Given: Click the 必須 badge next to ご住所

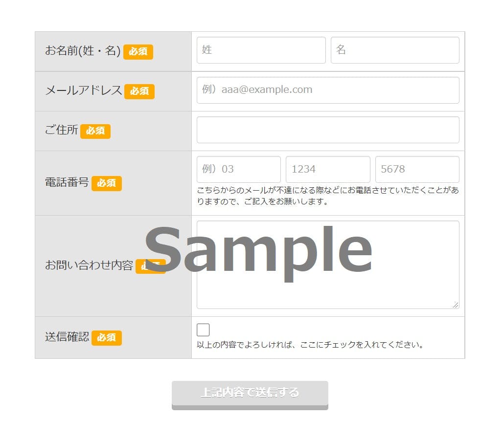Looking at the screenshot, I should coord(95,131).
